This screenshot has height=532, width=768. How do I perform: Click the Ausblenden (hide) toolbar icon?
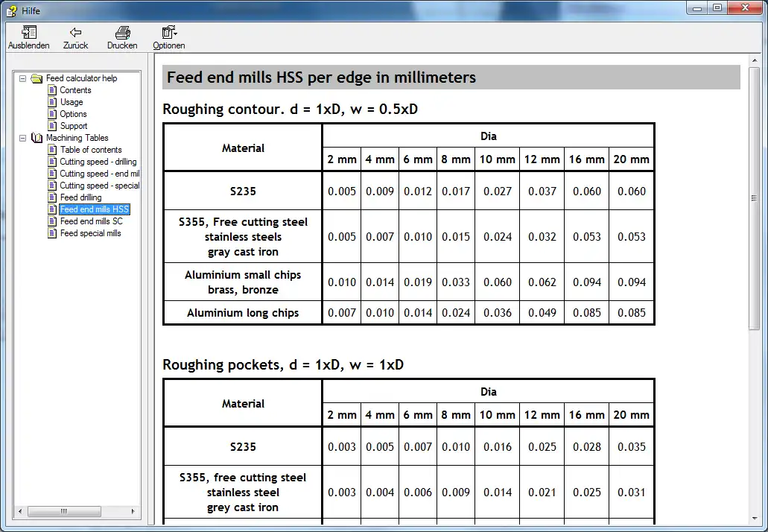(29, 32)
